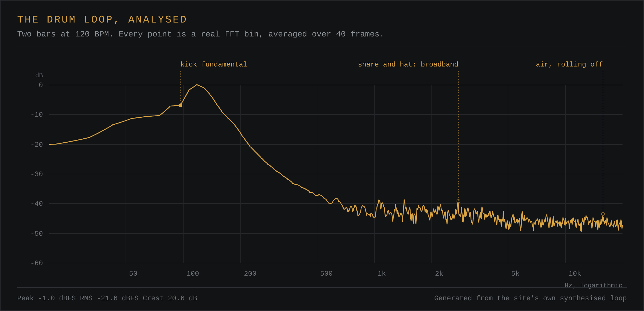This screenshot has height=311, width=644.
Task: Click the '-30' dB axis tick label
Action: tap(37, 174)
